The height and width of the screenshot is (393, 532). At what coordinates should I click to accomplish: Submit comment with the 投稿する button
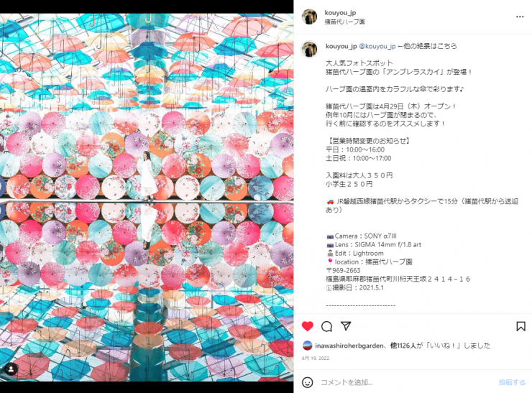tap(512, 382)
